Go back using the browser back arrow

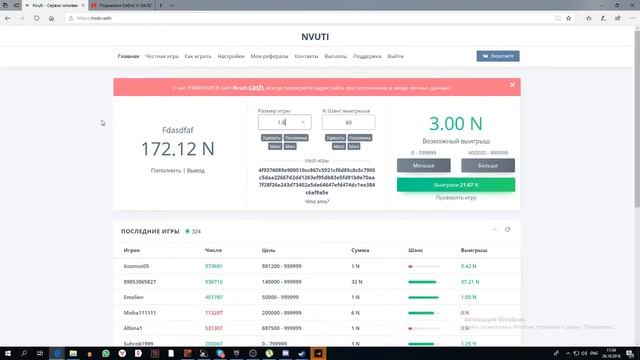[8, 18]
